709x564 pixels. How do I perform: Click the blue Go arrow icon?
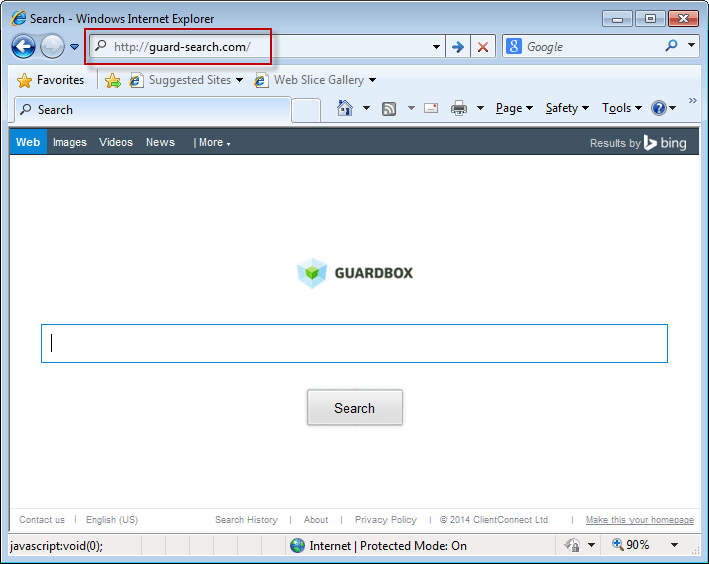pyautogui.click(x=458, y=47)
